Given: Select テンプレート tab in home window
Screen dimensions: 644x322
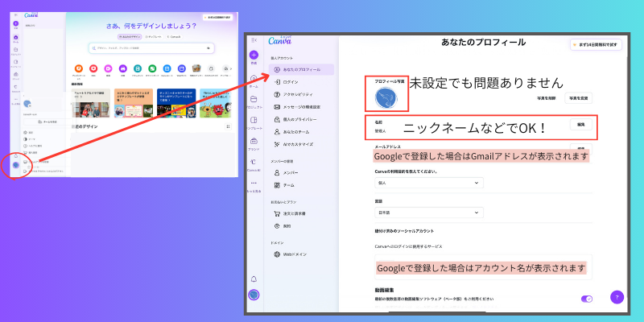Looking at the screenshot, I should tap(153, 36).
